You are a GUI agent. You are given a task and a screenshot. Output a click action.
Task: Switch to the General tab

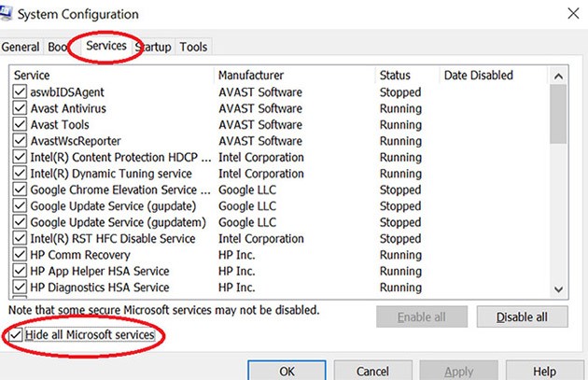point(21,47)
